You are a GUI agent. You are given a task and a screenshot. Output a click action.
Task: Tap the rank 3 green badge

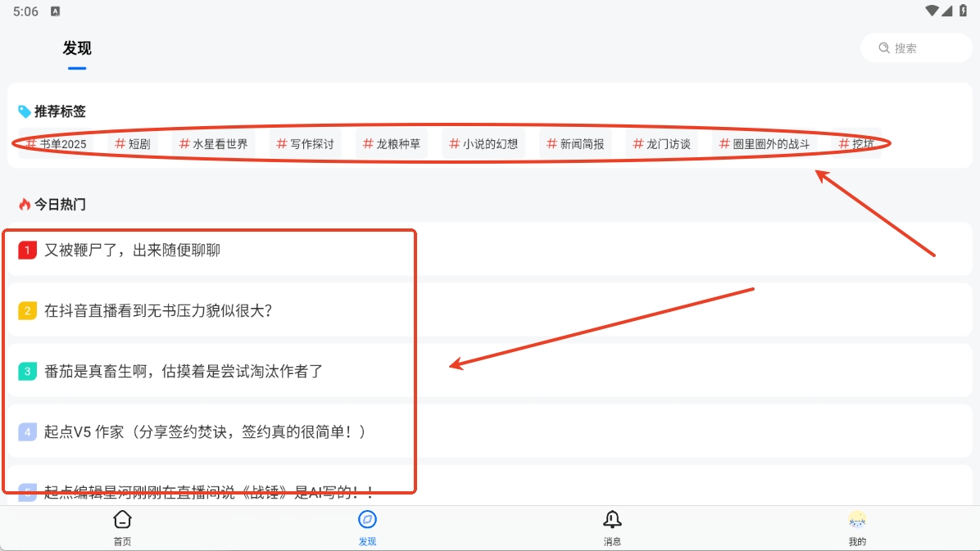point(27,372)
